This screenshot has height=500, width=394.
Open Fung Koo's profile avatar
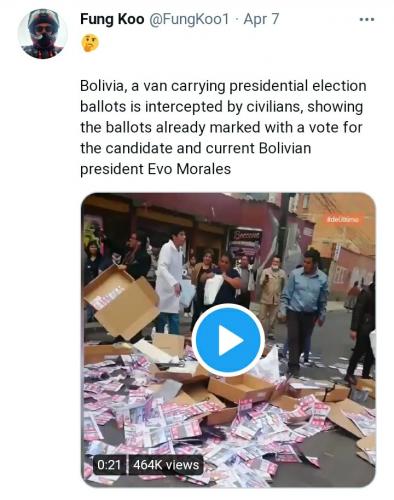click(x=43, y=34)
